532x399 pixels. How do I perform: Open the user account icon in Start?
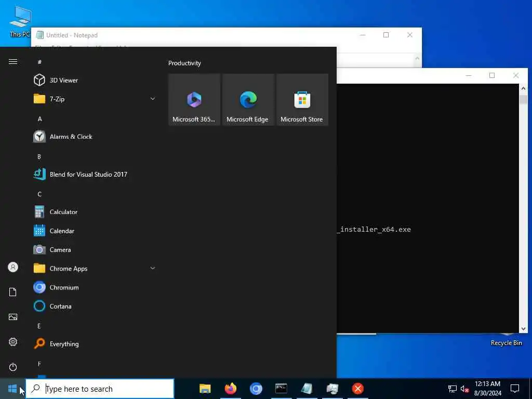pyautogui.click(x=13, y=267)
